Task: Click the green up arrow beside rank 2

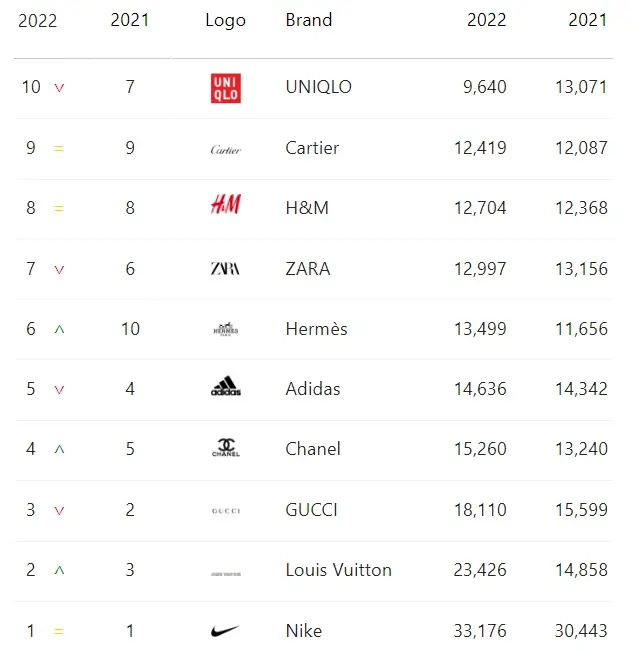Action: (59, 570)
